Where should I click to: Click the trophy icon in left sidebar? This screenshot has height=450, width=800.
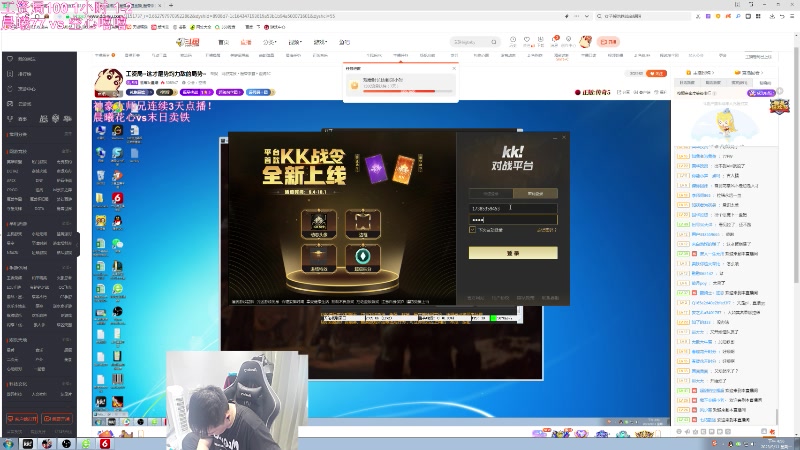(x=10, y=118)
